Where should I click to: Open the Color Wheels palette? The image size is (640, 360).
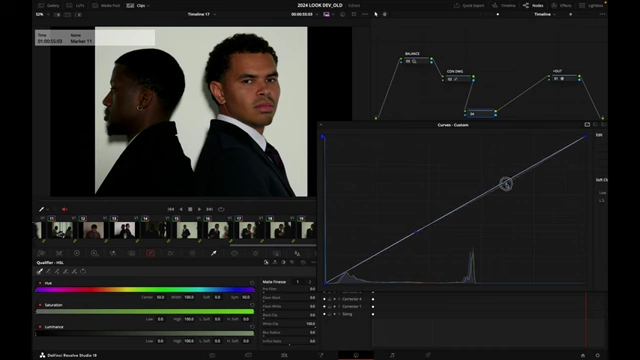point(77,253)
